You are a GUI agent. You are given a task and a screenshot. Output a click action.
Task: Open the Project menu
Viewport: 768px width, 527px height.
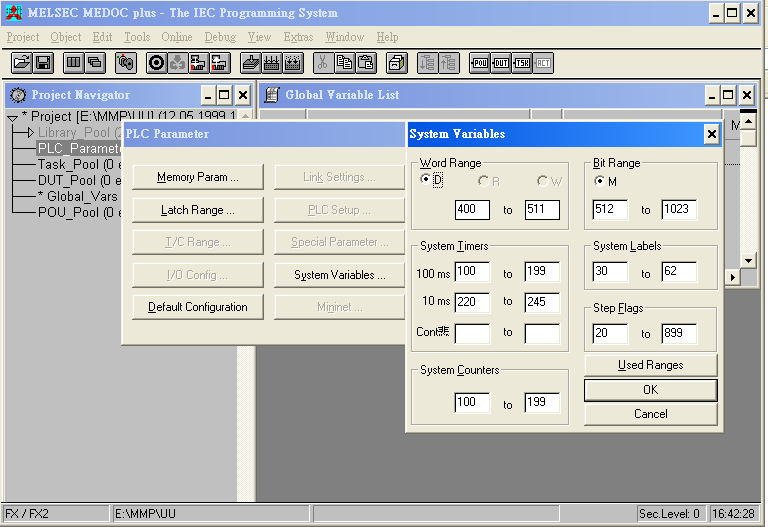pos(23,37)
